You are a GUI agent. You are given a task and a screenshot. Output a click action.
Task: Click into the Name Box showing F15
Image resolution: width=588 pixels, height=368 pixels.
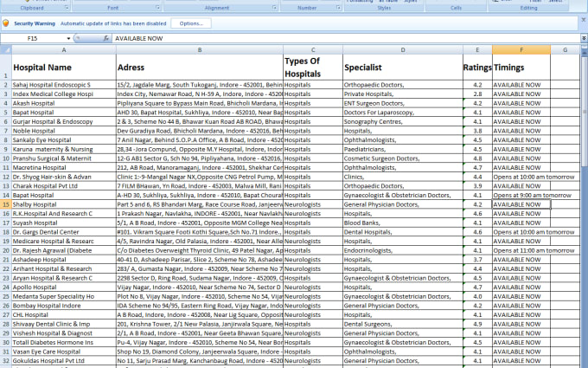click(33, 38)
